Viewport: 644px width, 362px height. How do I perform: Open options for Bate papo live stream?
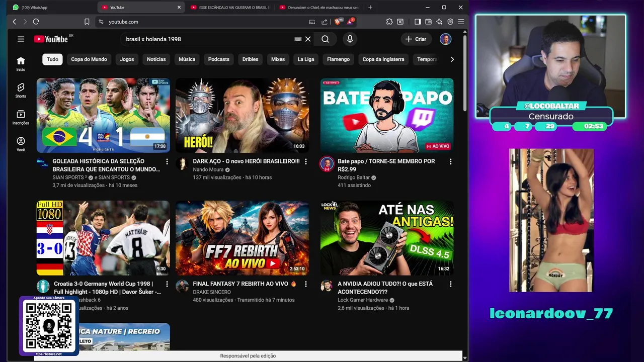tap(450, 161)
